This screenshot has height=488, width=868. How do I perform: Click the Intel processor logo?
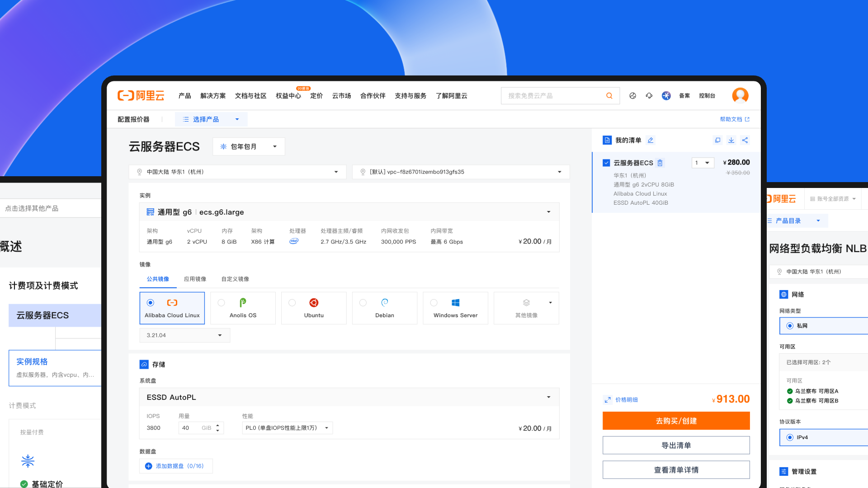294,241
